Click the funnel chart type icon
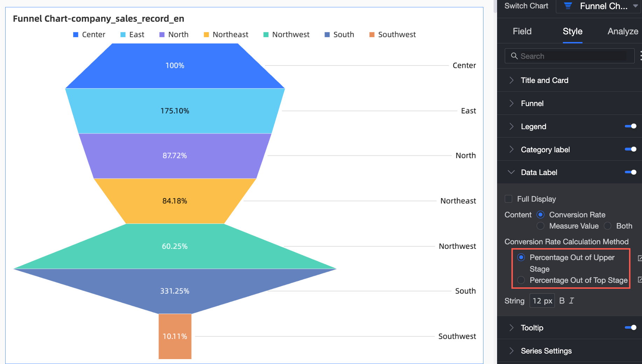 (568, 6)
